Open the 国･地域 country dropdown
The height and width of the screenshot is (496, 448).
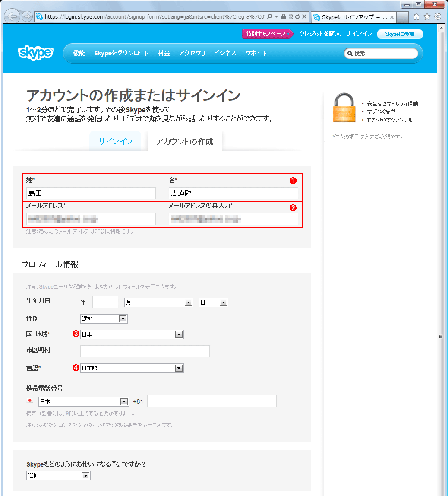(132, 334)
